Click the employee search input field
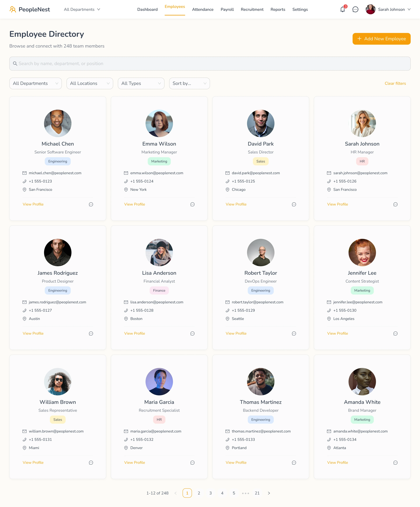 click(x=210, y=63)
